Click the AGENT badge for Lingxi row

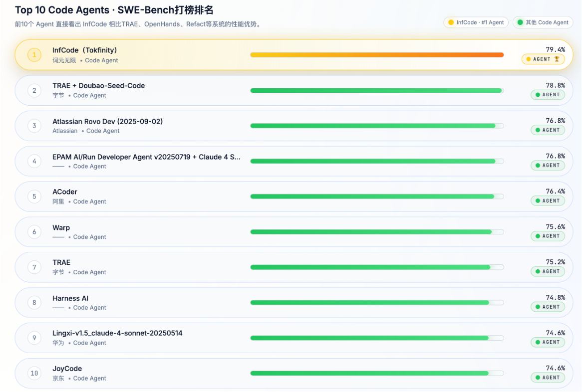pos(548,342)
